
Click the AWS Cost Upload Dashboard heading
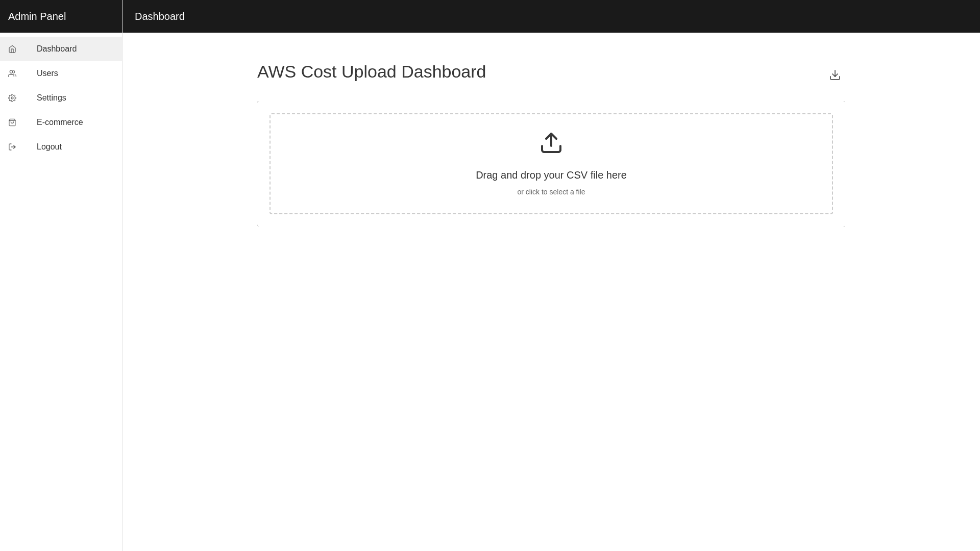pos(371,72)
